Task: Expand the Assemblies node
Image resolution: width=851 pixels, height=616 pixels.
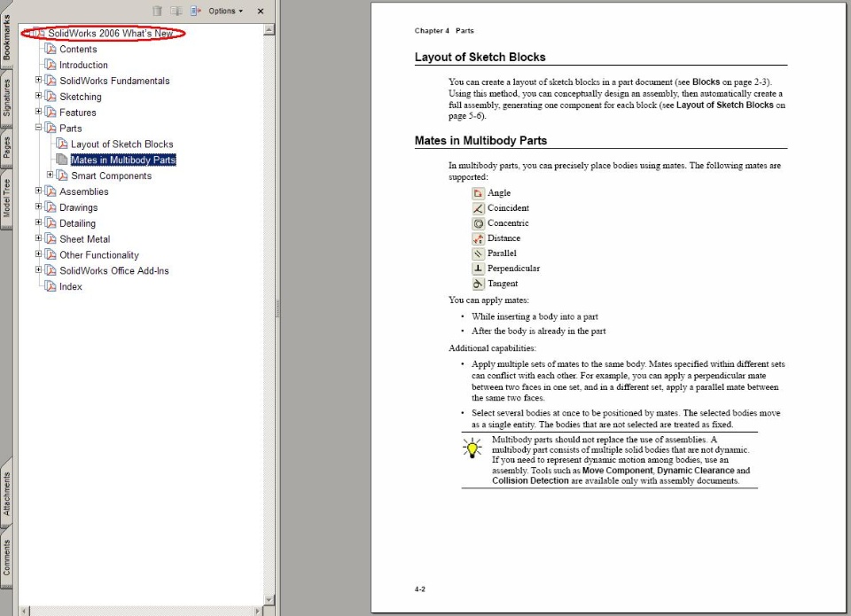Action: tap(38, 191)
